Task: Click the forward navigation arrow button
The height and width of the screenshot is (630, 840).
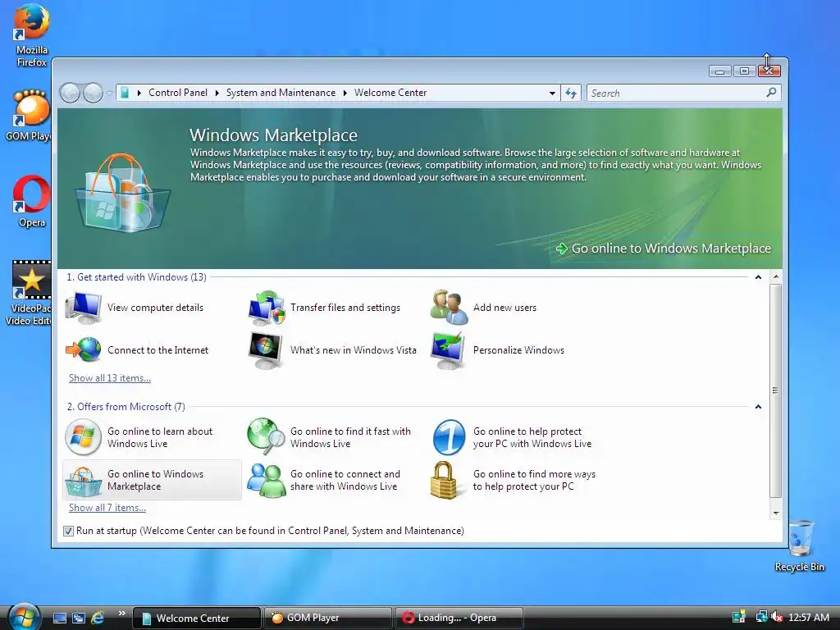Action: click(x=93, y=94)
